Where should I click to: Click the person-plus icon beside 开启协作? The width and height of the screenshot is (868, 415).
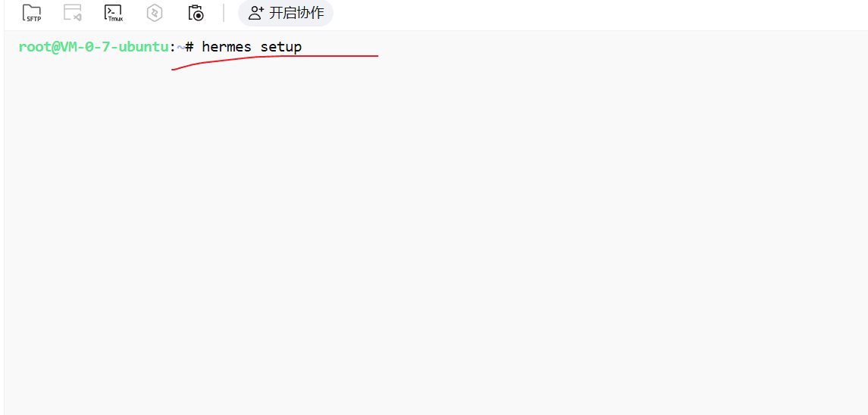[x=255, y=13]
